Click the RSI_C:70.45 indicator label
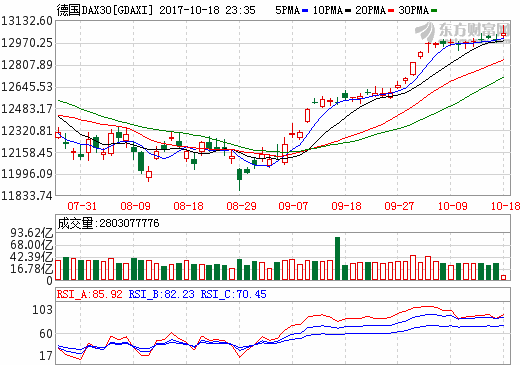Viewport: 520px width, 365px height. (x=233, y=294)
